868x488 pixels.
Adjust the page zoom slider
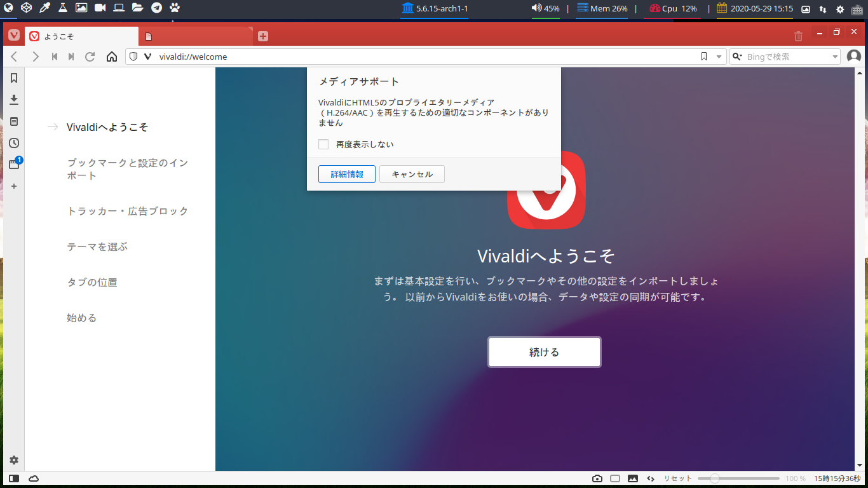point(738,478)
